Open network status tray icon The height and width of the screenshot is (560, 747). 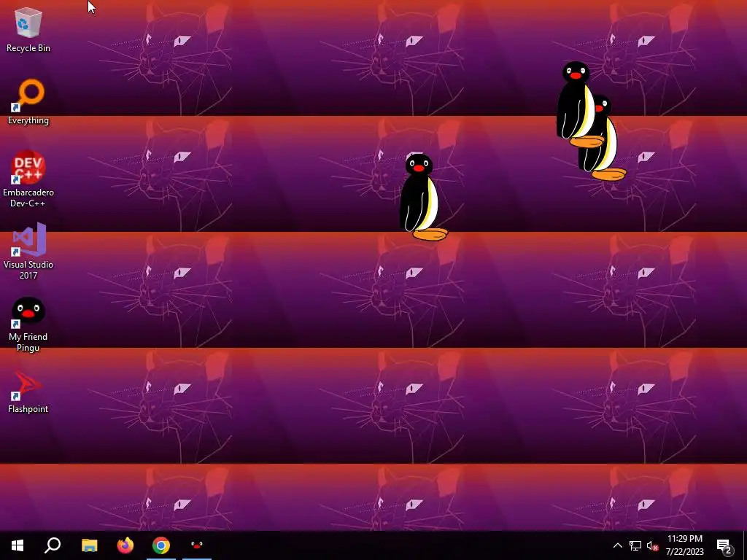[x=635, y=545]
